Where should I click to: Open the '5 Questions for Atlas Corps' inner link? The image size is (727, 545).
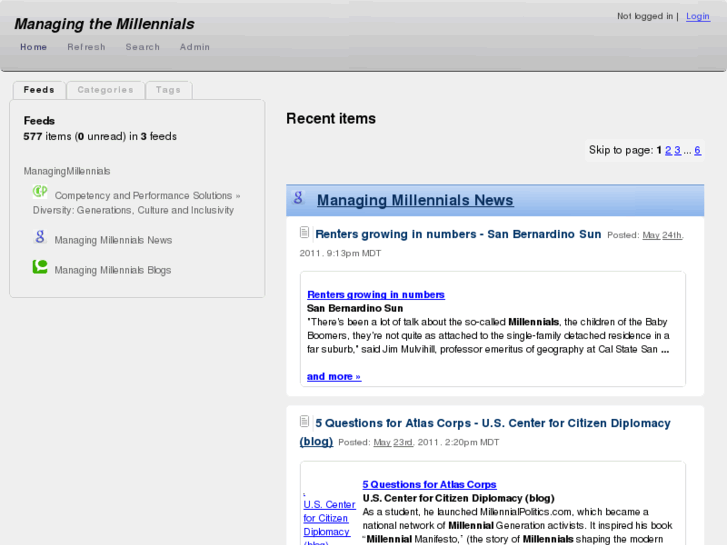pos(429,485)
